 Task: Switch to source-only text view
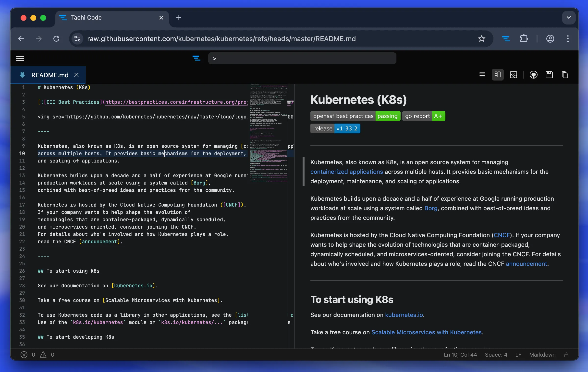pos(482,75)
